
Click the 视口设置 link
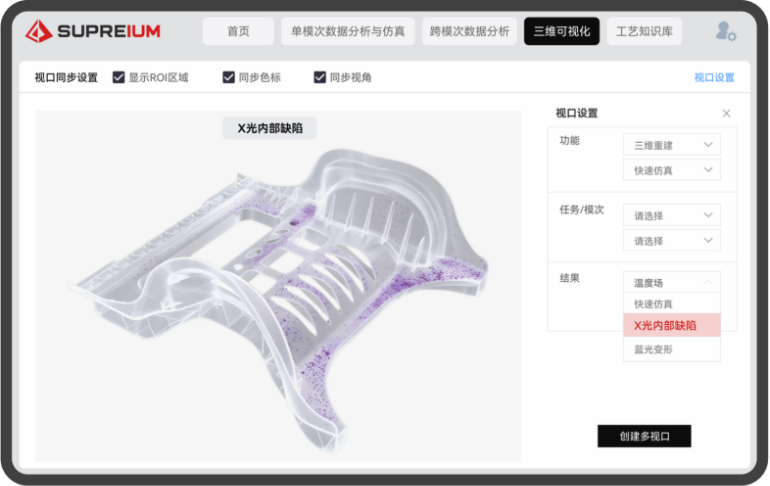(714, 77)
